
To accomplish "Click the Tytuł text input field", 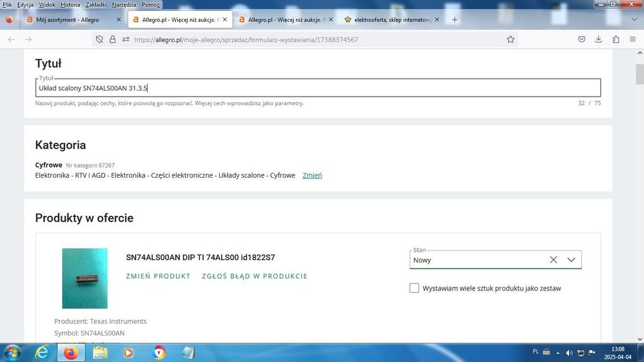I will click(x=318, y=88).
